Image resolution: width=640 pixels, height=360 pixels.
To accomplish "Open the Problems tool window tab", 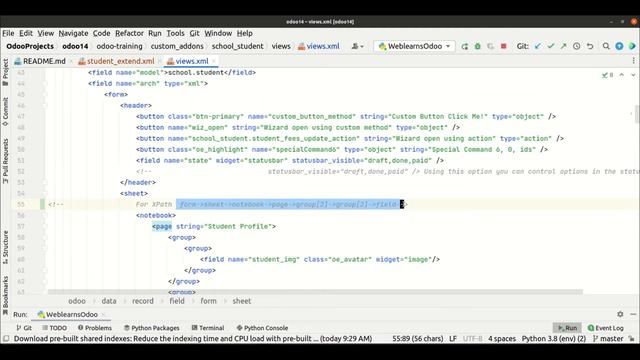I will 94,328.
